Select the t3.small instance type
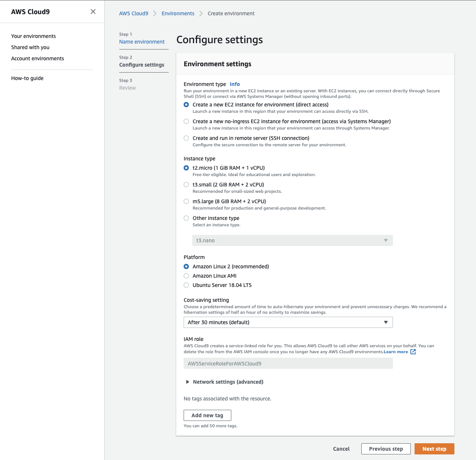The height and width of the screenshot is (460, 476). click(186, 185)
